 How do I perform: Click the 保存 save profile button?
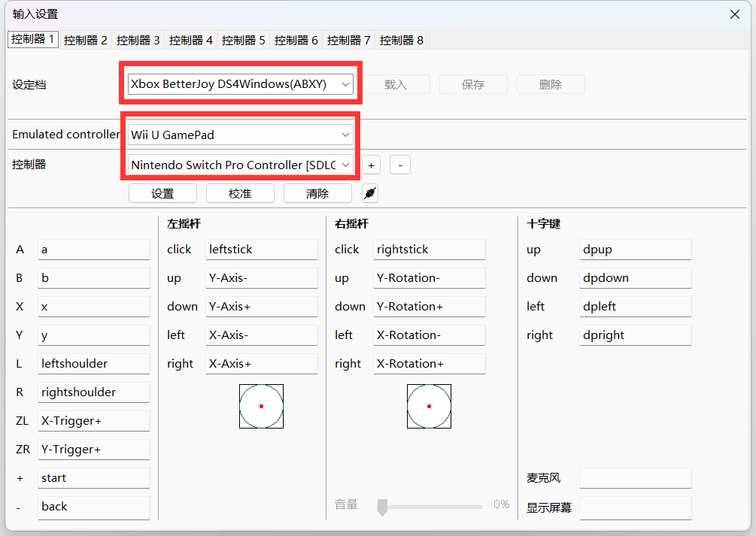click(473, 84)
